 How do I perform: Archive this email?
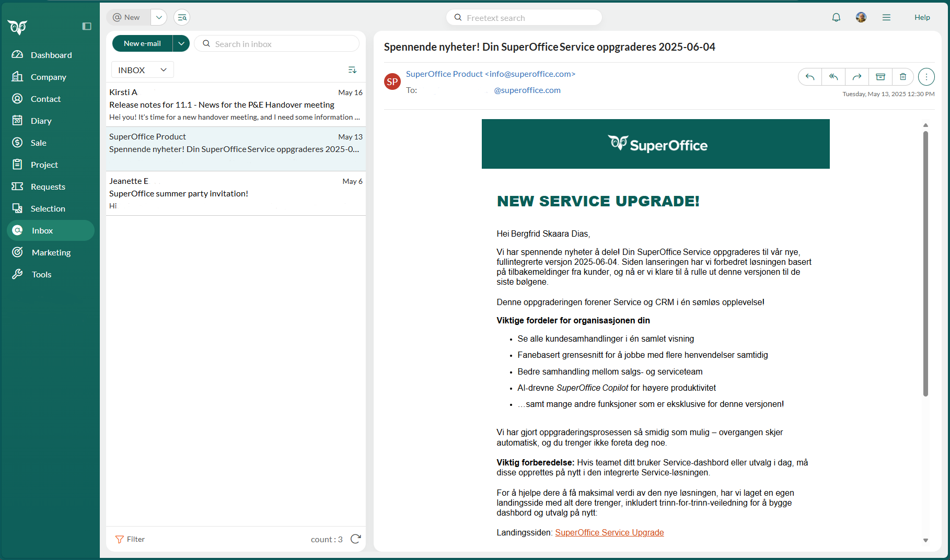tap(881, 77)
